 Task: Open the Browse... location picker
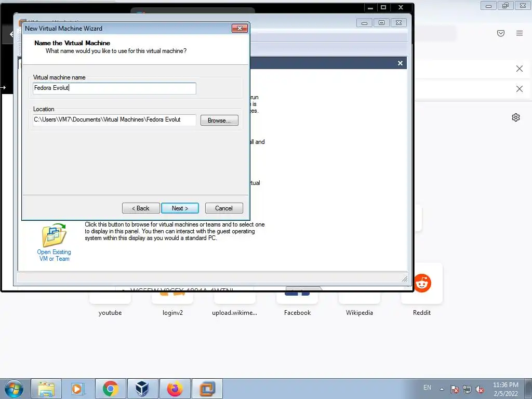[219, 121]
